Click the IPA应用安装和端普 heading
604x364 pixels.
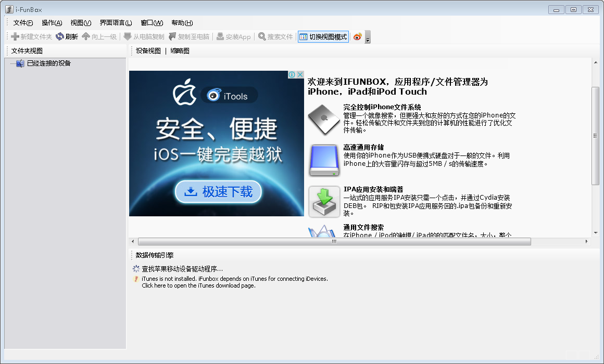pyautogui.click(x=373, y=189)
